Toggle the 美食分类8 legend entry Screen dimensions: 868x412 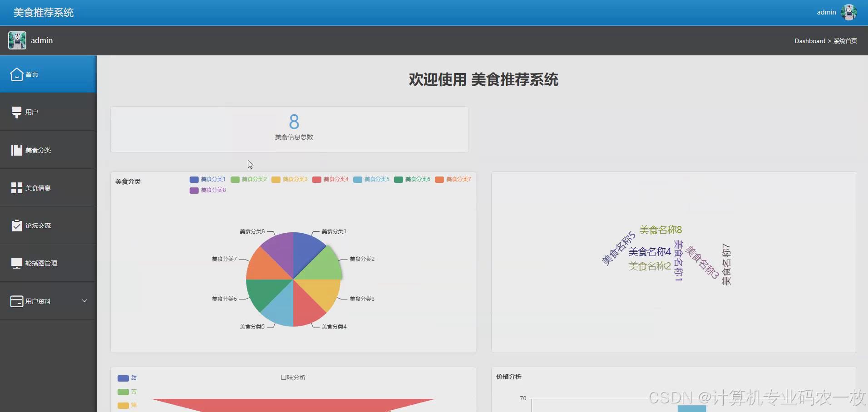pos(207,190)
